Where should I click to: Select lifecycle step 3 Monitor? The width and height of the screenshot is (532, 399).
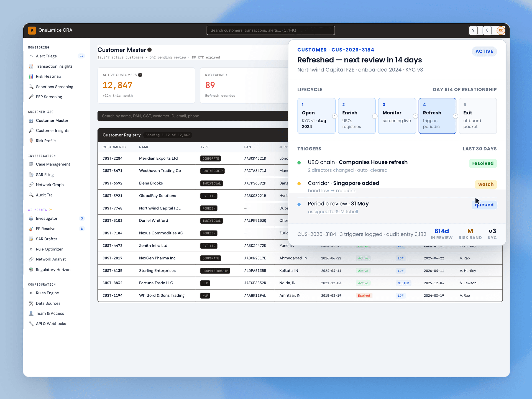pos(397,116)
